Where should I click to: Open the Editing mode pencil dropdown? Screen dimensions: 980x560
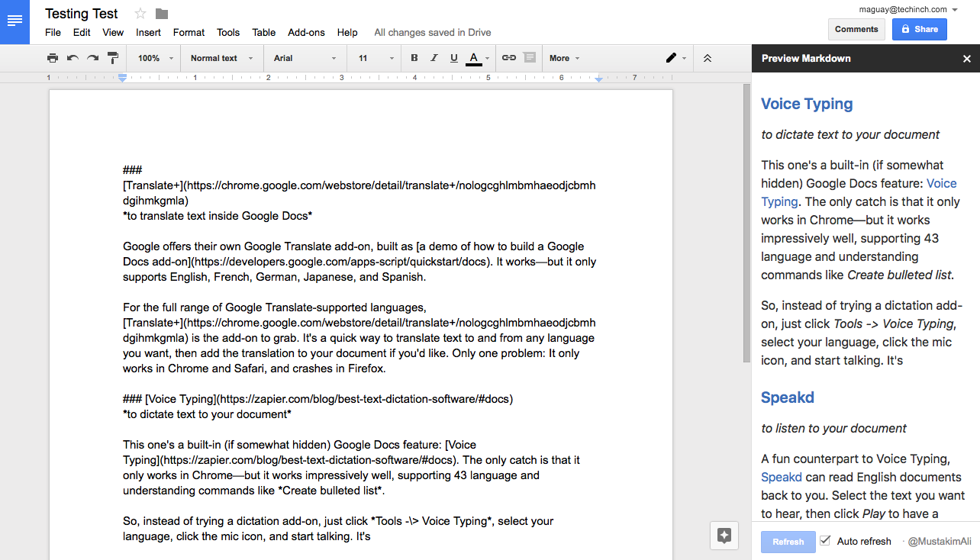click(x=675, y=58)
